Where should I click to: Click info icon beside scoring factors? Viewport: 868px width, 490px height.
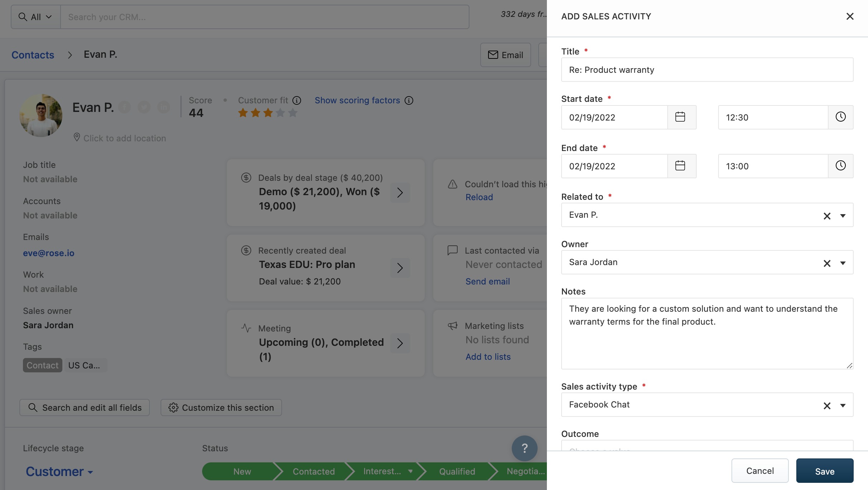tap(409, 100)
